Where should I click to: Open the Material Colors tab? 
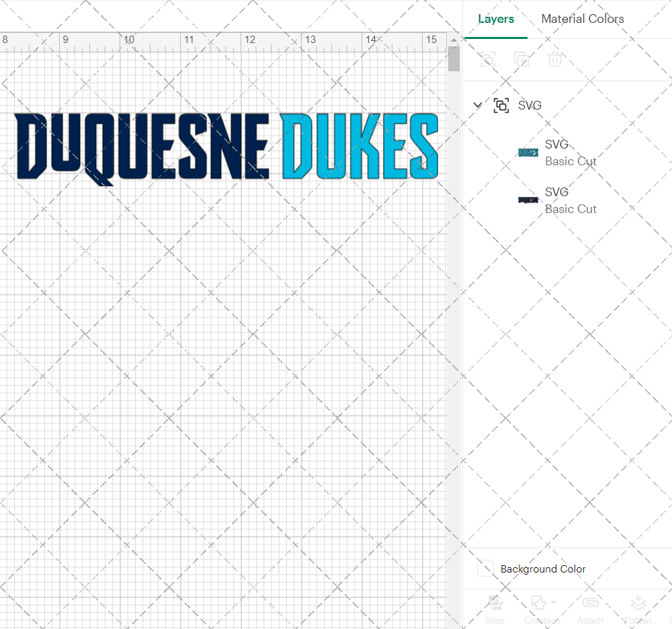(x=583, y=19)
